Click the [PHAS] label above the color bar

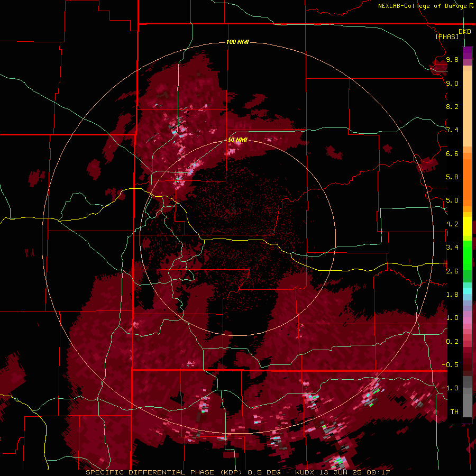coord(447,36)
